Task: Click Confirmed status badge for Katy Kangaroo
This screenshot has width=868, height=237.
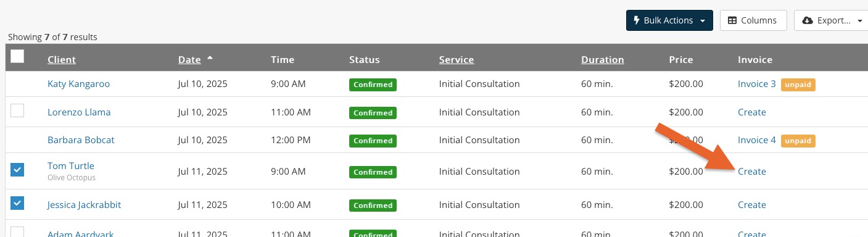Action: (373, 85)
